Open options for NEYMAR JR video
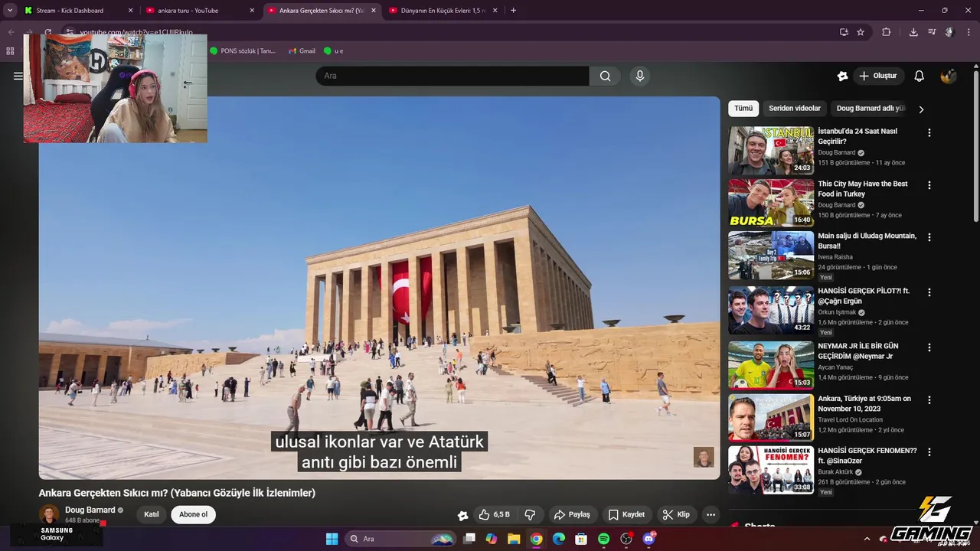This screenshot has height=551, width=980. pos(929,347)
